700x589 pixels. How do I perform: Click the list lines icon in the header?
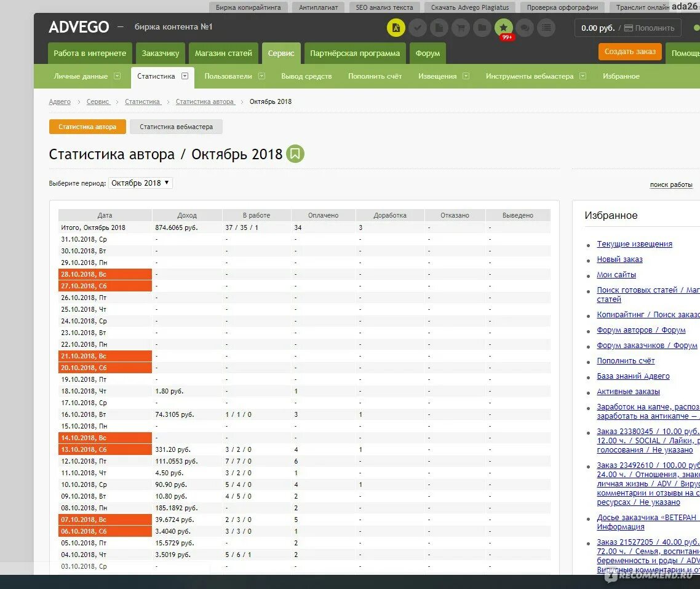point(546,28)
